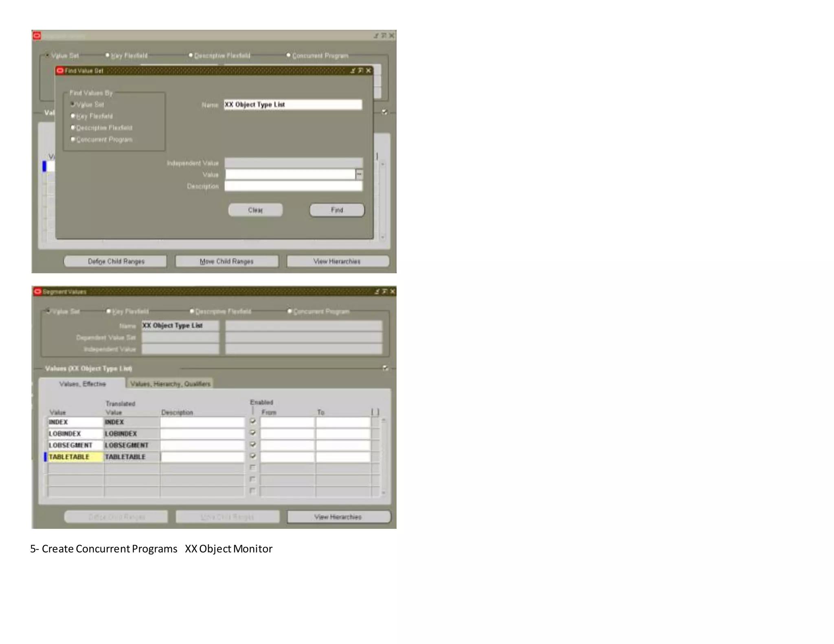Uncheck Enabled for the TABLETABLE row
The image size is (834, 644).
[252, 456]
